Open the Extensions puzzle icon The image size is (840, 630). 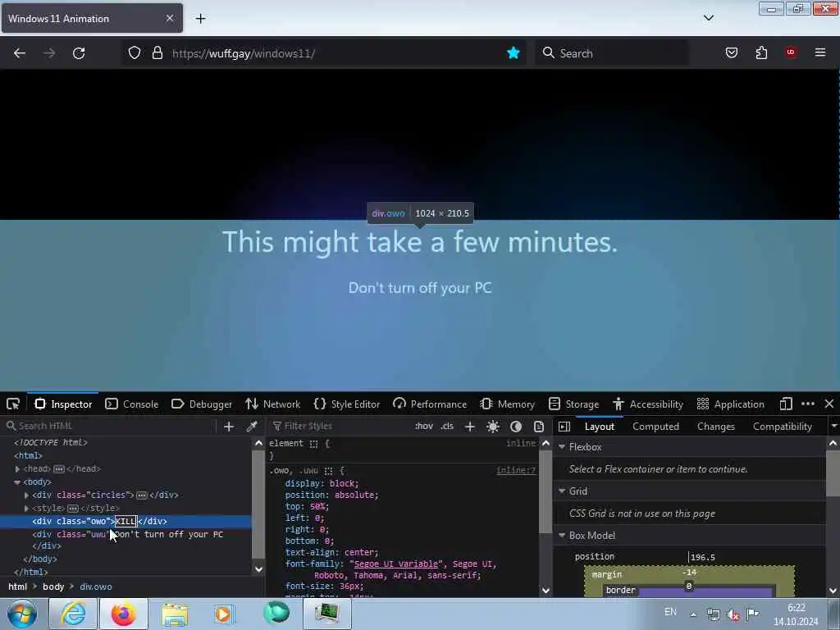[x=761, y=52]
